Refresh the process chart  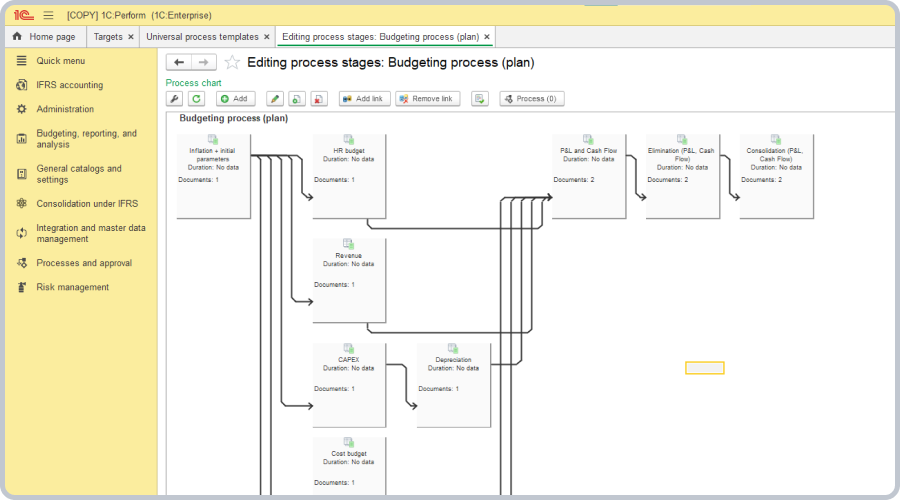pos(197,99)
